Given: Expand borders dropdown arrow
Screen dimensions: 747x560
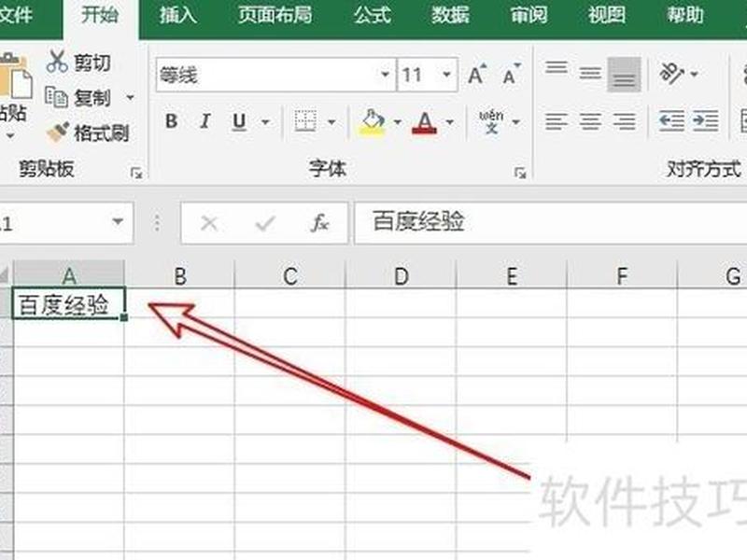Looking at the screenshot, I should coord(331,122).
